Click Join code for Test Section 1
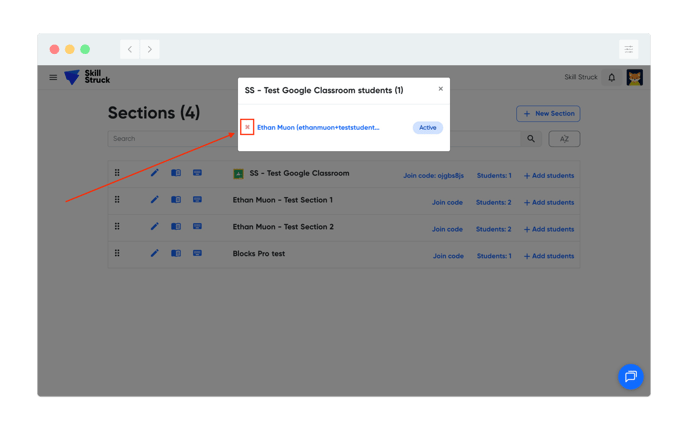 point(447,202)
